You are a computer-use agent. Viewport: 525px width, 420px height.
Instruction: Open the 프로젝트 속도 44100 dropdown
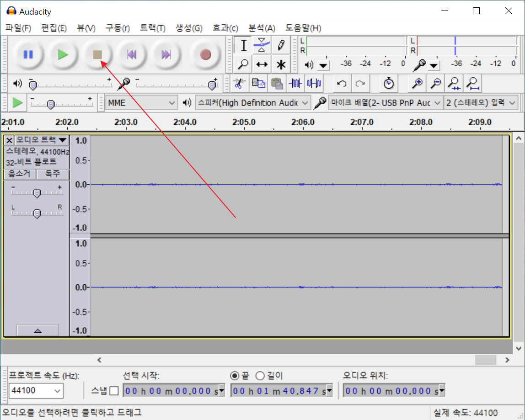[x=36, y=391]
